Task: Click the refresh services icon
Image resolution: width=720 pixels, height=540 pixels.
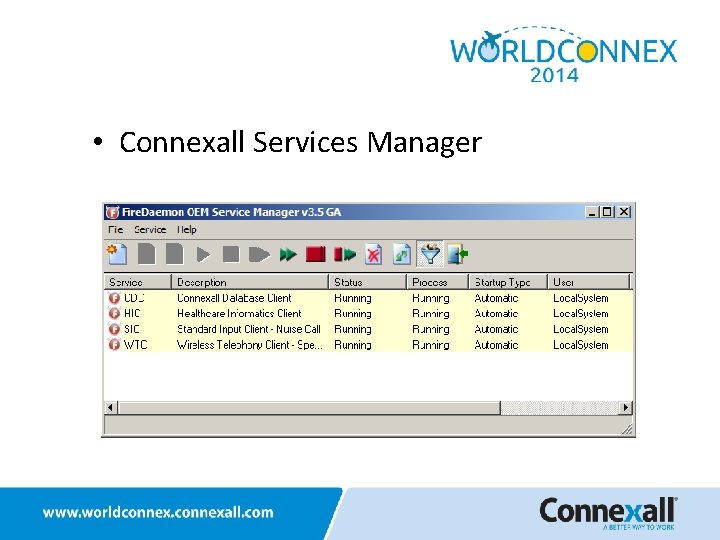Action: click(x=402, y=254)
